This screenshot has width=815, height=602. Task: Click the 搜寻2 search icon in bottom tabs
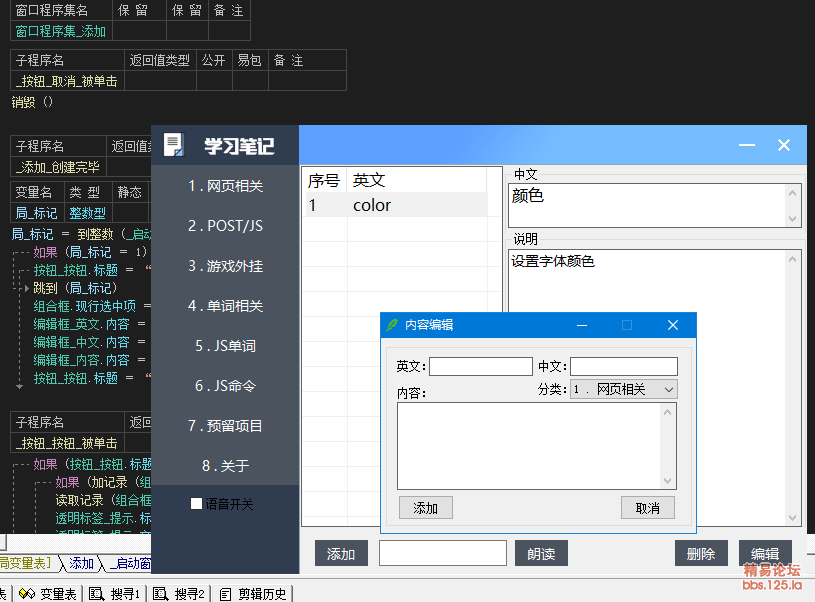pyautogui.click(x=161, y=594)
